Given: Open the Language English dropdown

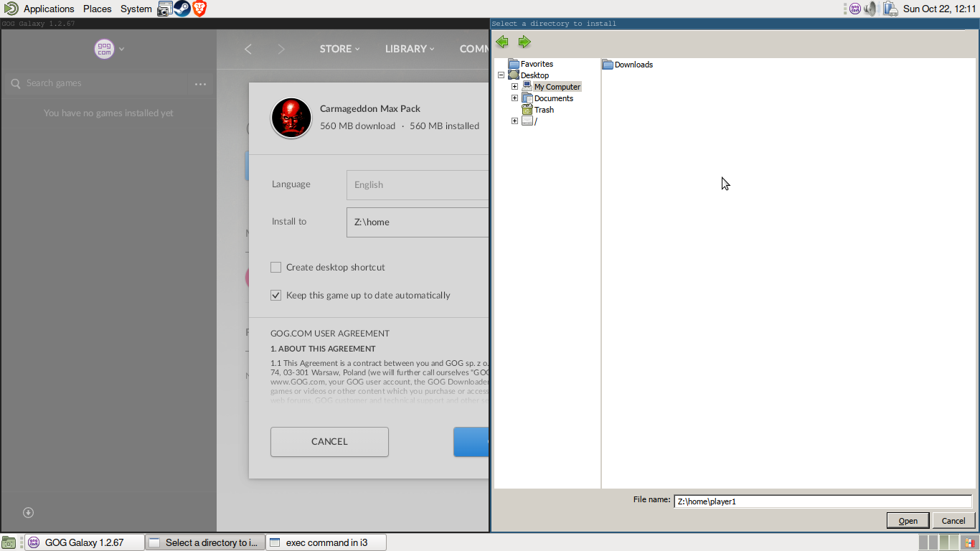Looking at the screenshot, I should click(x=418, y=184).
